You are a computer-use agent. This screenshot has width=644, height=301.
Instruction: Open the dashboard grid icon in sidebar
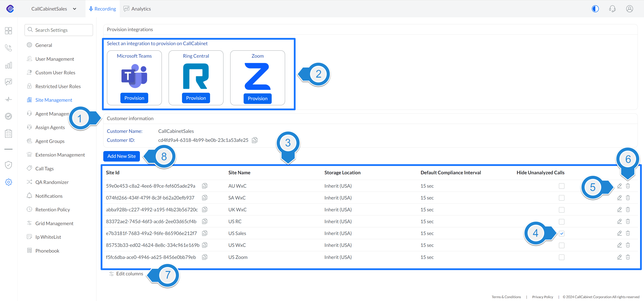[9, 30]
